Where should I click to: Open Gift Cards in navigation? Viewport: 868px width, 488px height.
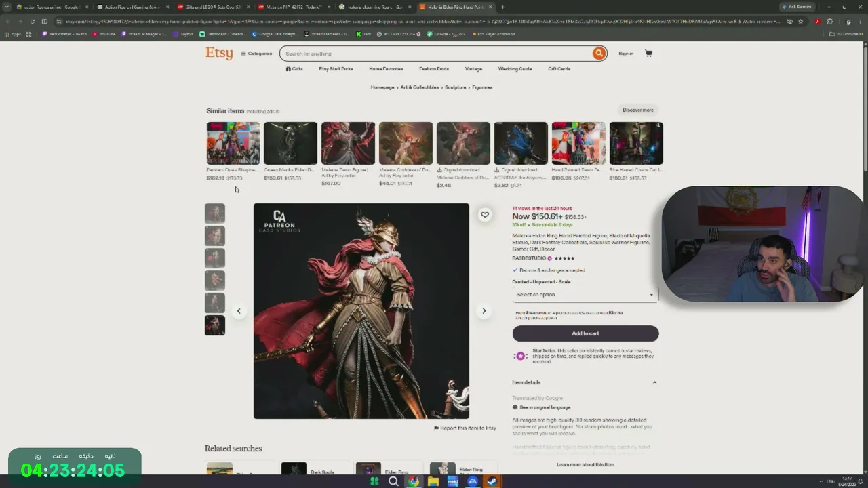(x=559, y=69)
